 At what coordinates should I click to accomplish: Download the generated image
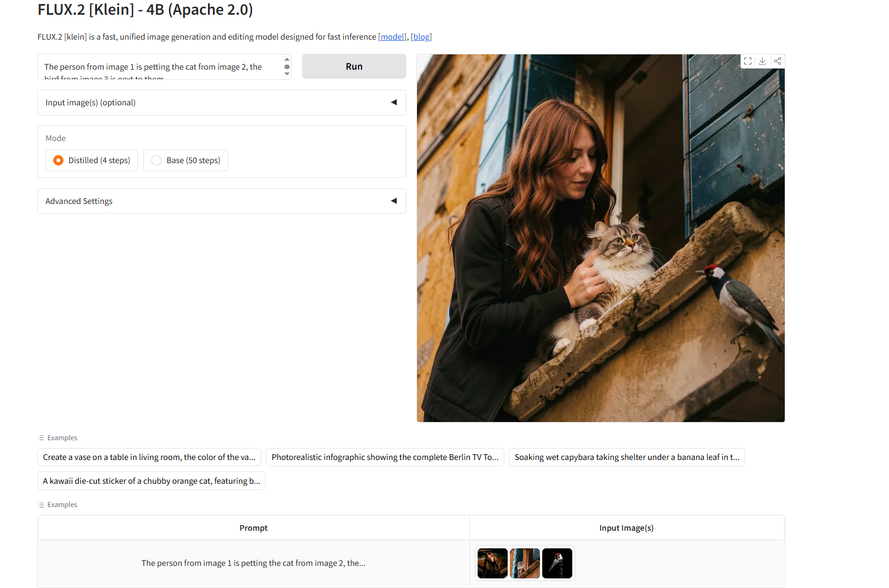(x=763, y=61)
